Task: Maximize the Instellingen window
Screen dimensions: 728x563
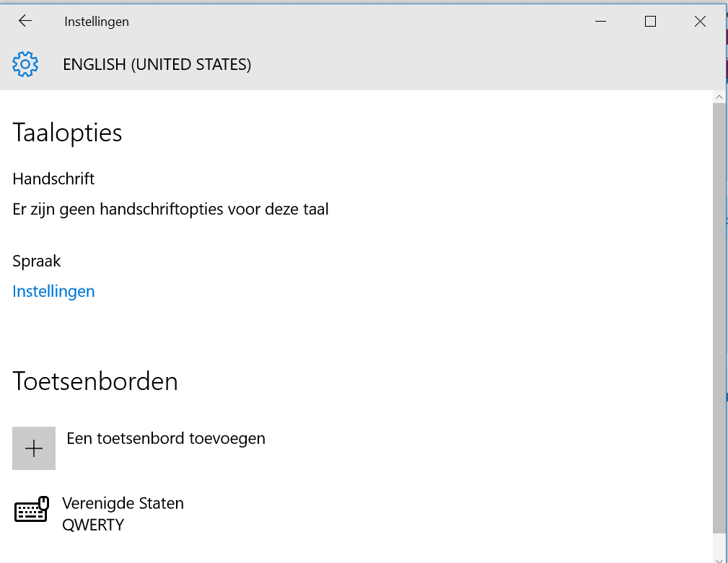Action: [650, 22]
